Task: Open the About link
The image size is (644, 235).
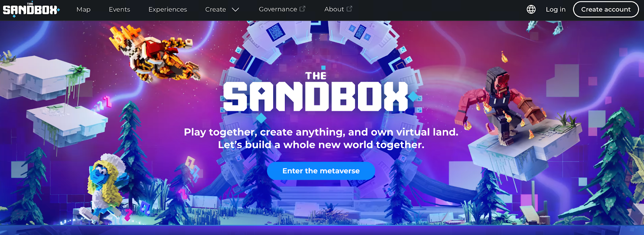Action: pos(334,9)
